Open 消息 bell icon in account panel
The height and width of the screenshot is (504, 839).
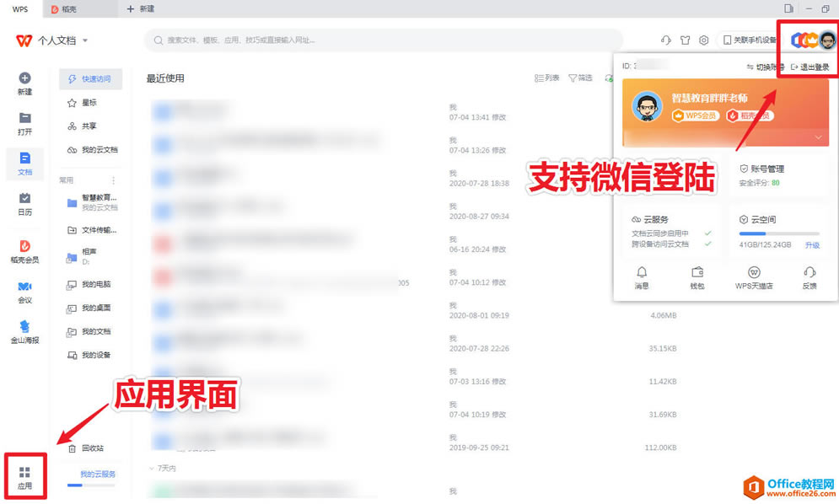pos(642,271)
